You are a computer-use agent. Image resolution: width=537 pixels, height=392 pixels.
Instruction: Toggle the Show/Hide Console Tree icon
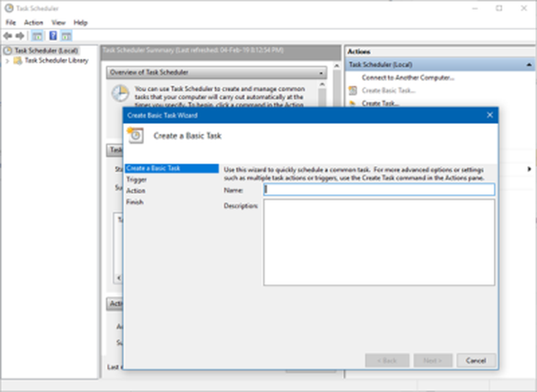[37, 36]
